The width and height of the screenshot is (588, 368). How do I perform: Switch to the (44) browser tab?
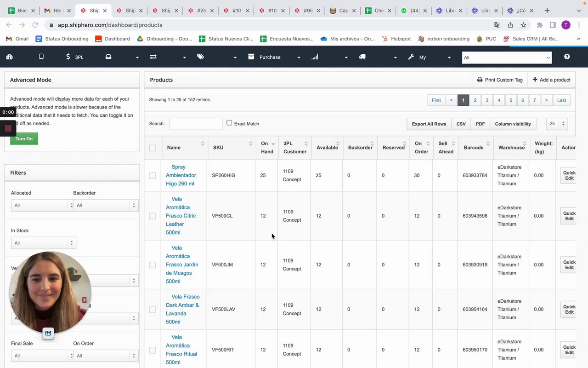(x=414, y=11)
